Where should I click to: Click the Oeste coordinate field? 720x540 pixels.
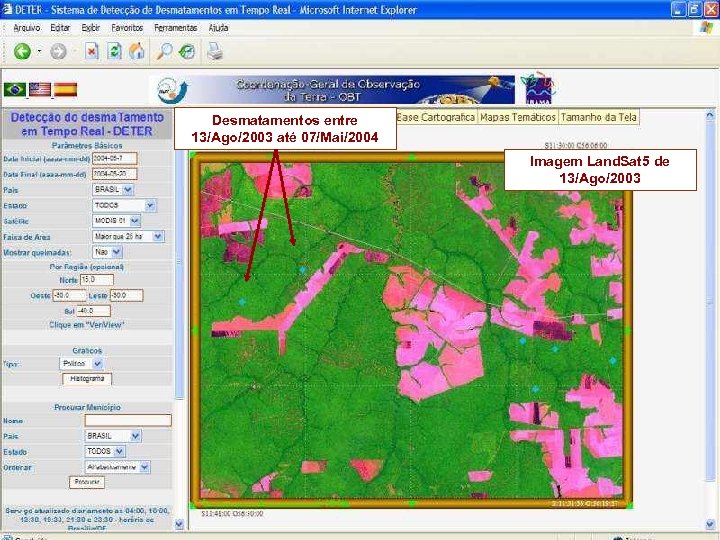click(69, 295)
